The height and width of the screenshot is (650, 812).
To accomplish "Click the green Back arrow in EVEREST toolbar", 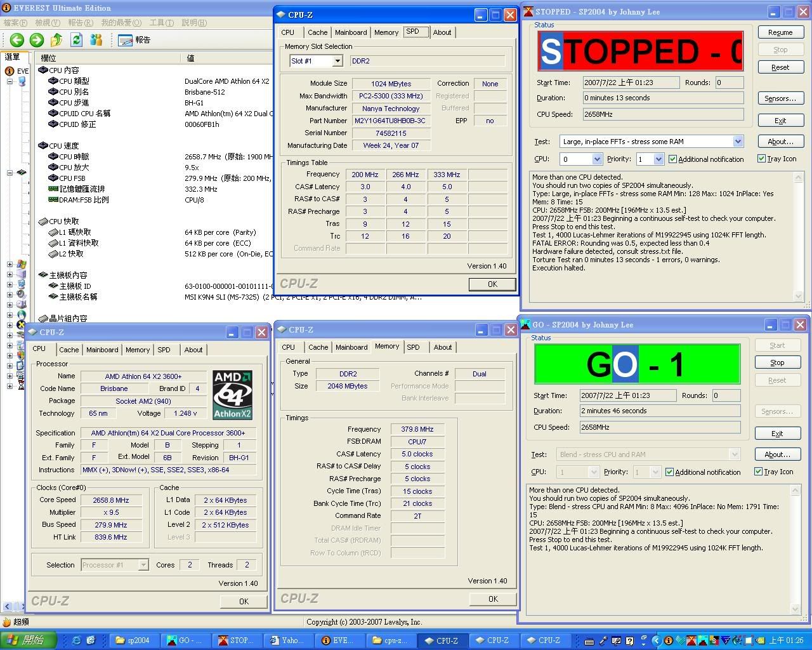I will (17, 40).
